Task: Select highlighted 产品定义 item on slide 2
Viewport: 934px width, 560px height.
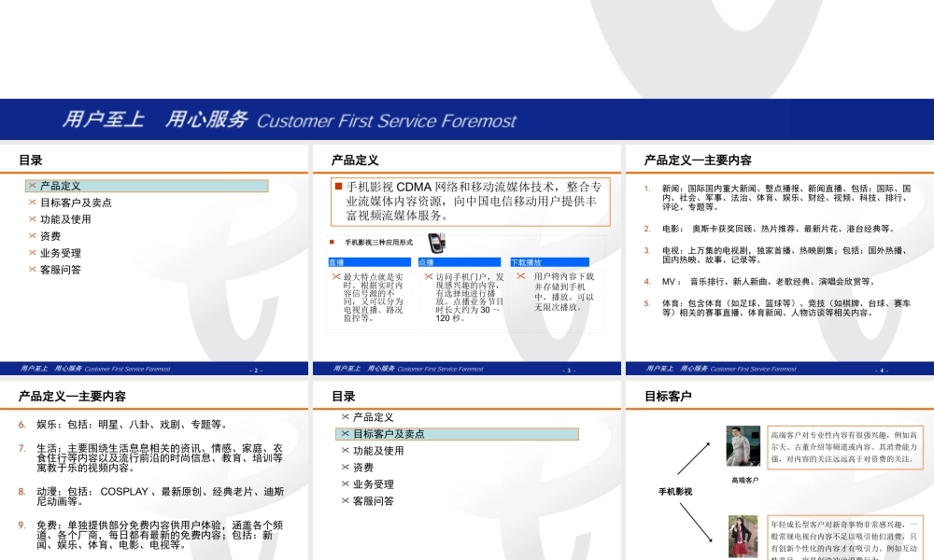Action: click(148, 186)
